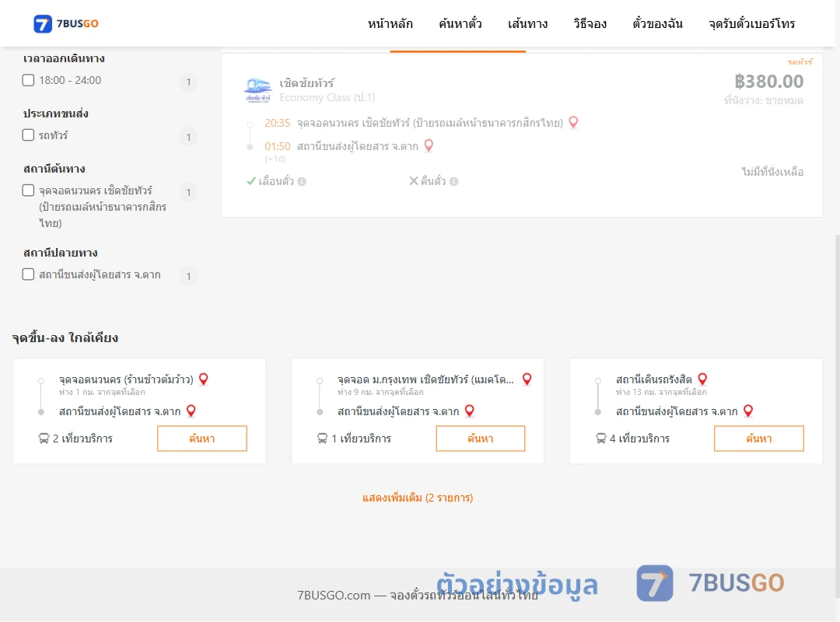840x622 pixels.
Task: Click the เชิดชัยทัวร์ bus operator logo
Action: tap(257, 90)
